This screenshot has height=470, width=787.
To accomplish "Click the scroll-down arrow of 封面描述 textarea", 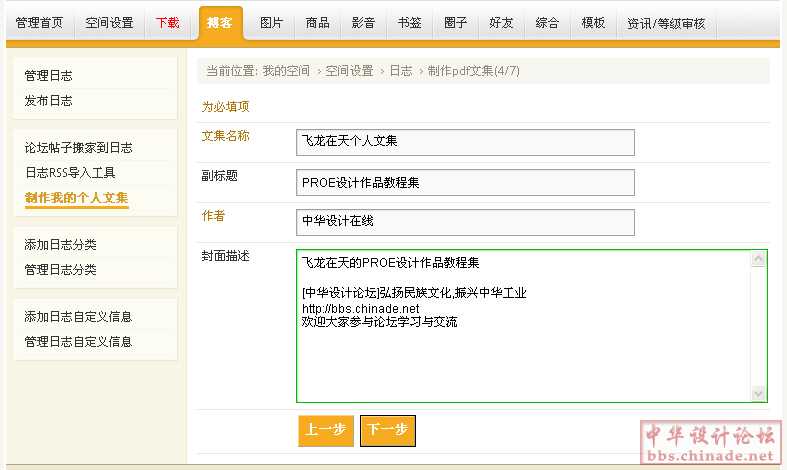I will pyautogui.click(x=758, y=393).
